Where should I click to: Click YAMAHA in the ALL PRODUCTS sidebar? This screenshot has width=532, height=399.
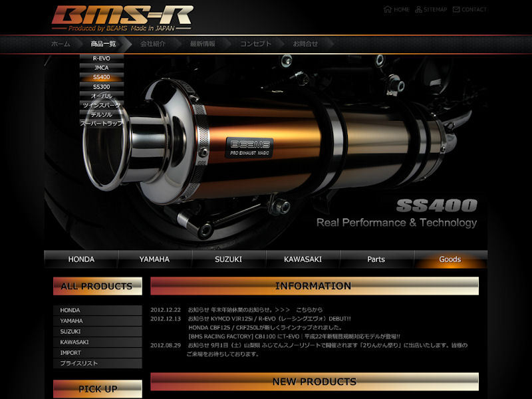coord(97,321)
